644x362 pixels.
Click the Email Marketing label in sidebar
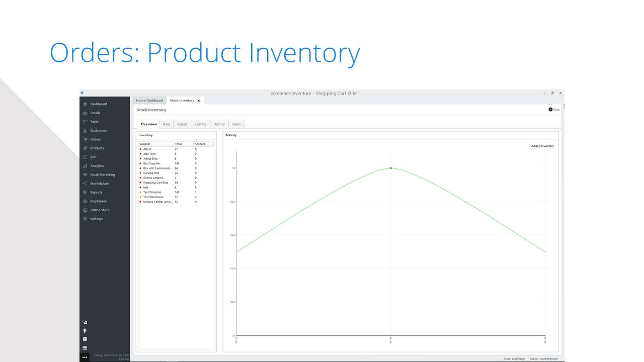click(x=103, y=174)
